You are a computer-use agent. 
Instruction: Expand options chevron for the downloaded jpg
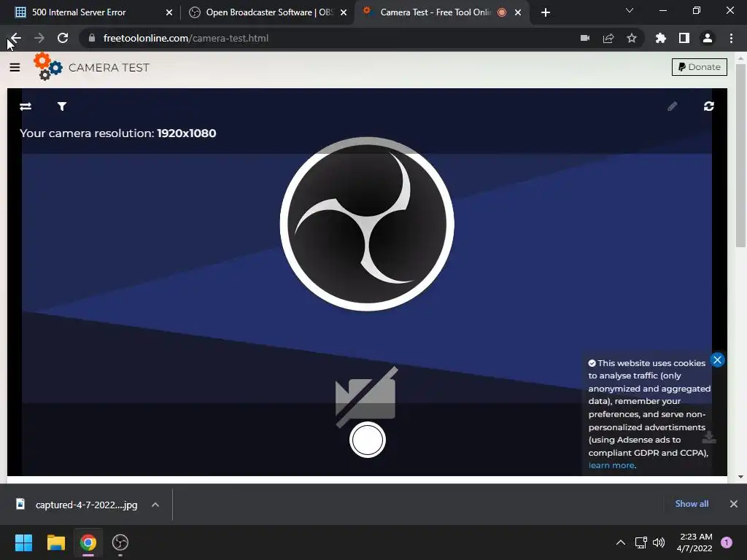tap(155, 505)
